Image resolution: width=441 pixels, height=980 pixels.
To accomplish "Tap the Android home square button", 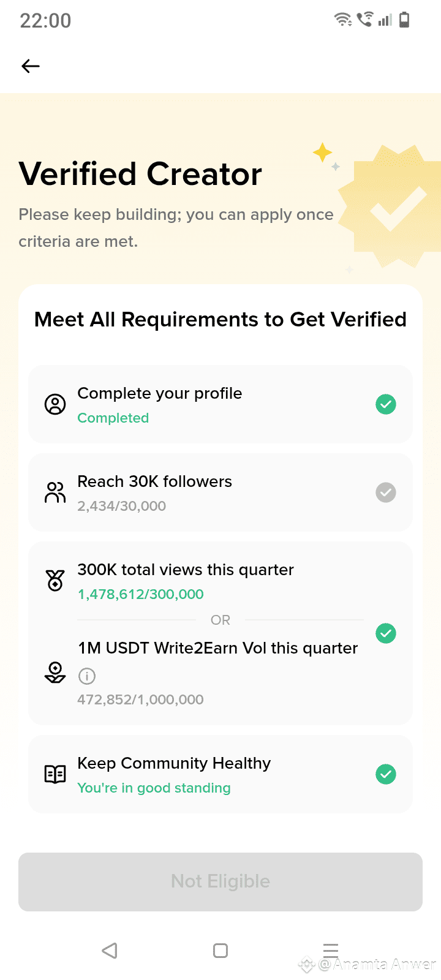I will (221, 951).
